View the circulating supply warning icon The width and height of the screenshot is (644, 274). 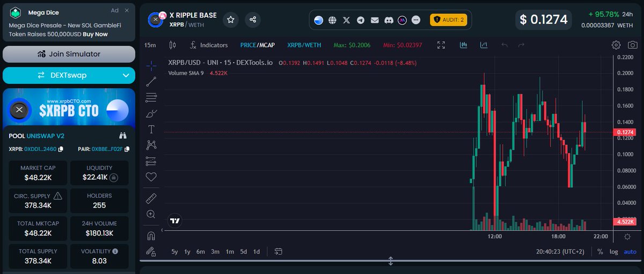pyautogui.click(x=58, y=196)
